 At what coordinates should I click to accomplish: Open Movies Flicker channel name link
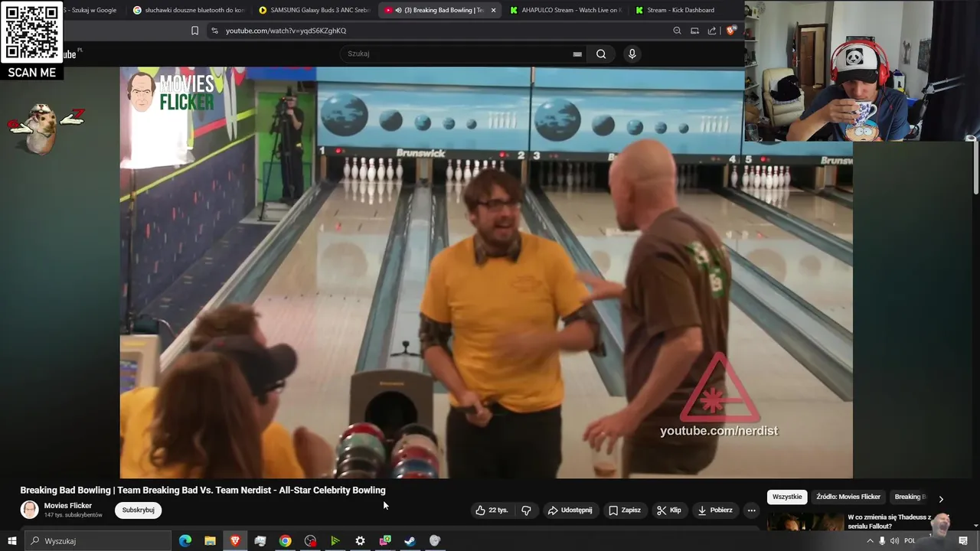tap(68, 506)
